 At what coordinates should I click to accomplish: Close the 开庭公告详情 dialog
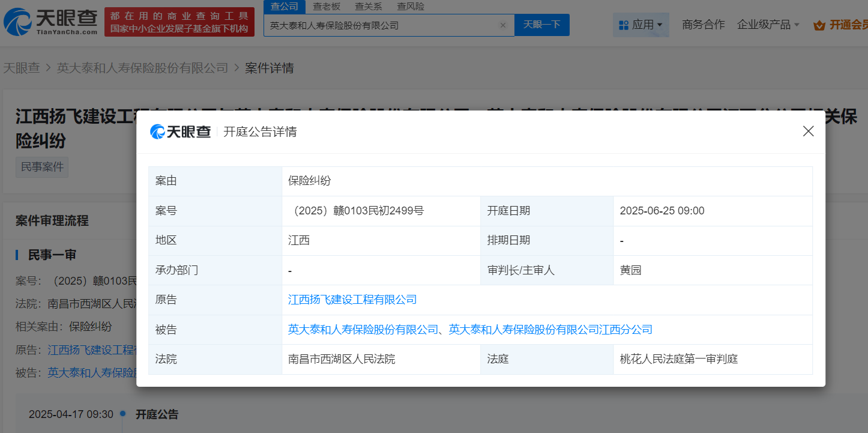809,131
